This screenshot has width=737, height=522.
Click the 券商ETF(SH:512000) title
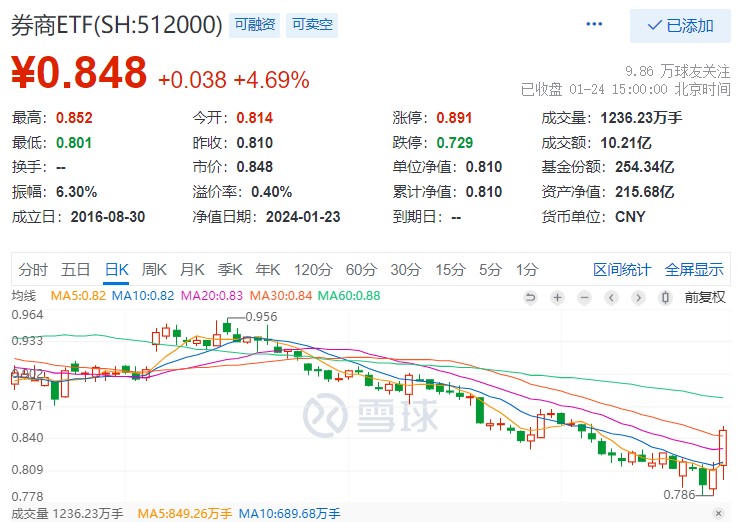[x=117, y=25]
